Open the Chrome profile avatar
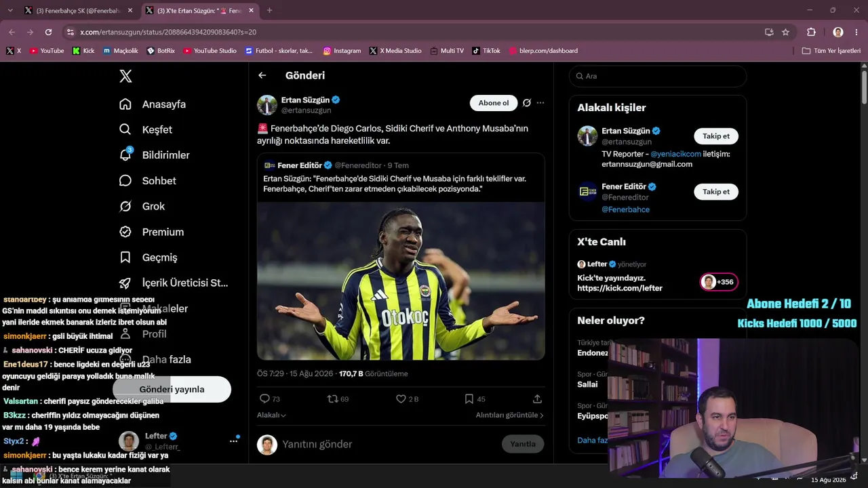The height and width of the screenshot is (488, 868). pos(838,32)
